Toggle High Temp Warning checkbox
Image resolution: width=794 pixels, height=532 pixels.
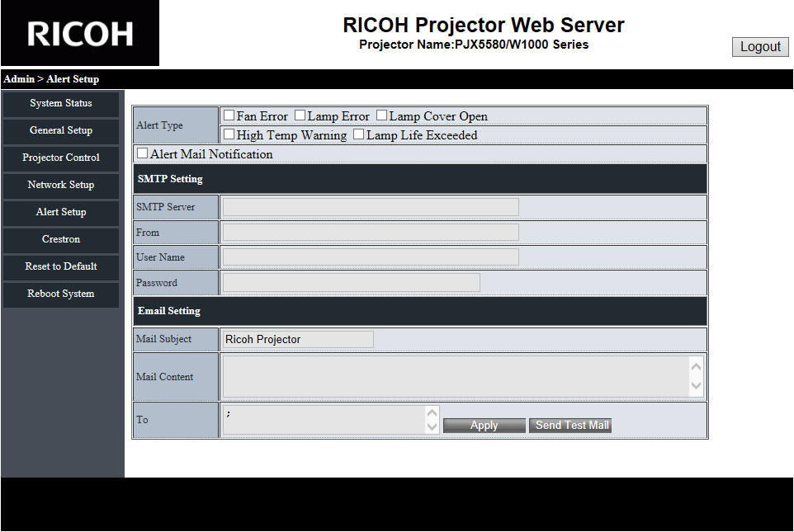[229, 134]
